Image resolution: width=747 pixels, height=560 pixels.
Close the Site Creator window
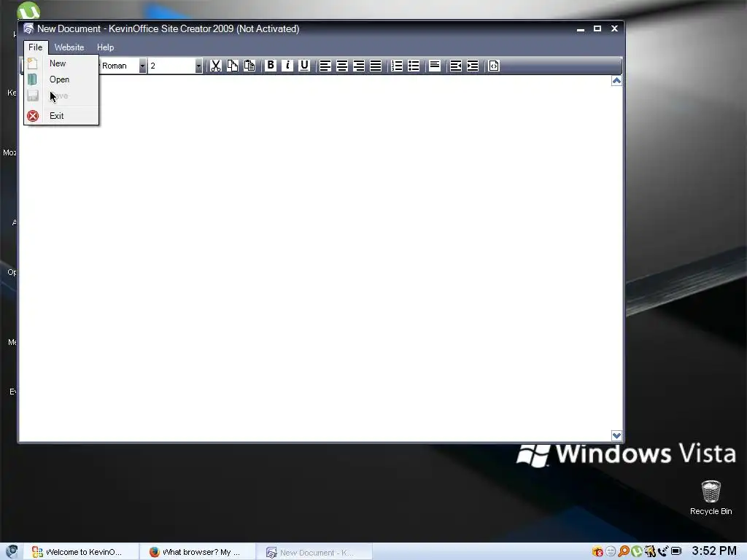[x=614, y=28]
